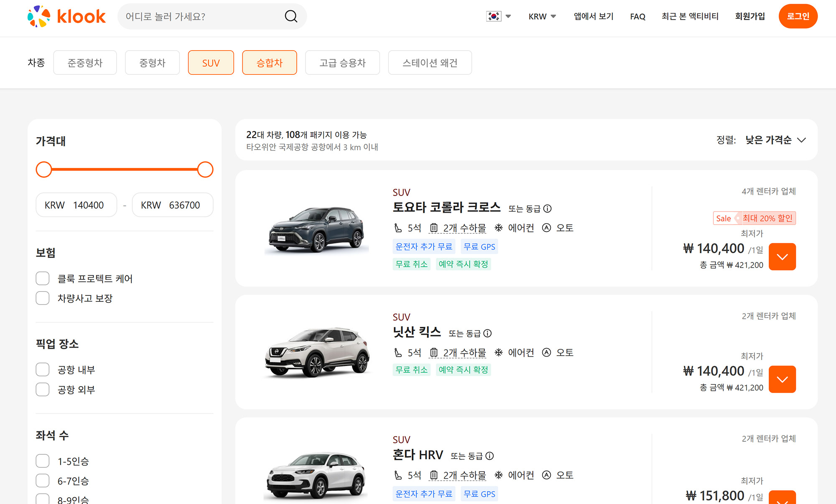This screenshot has width=836, height=504.
Task: Open the KRW currency dropdown
Action: coord(542,16)
